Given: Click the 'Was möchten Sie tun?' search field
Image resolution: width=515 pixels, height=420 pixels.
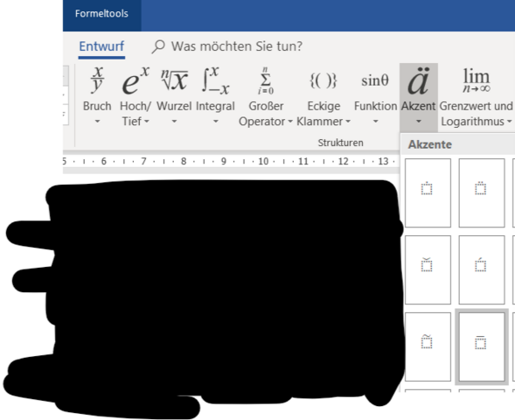Looking at the screenshot, I should tap(227, 46).
